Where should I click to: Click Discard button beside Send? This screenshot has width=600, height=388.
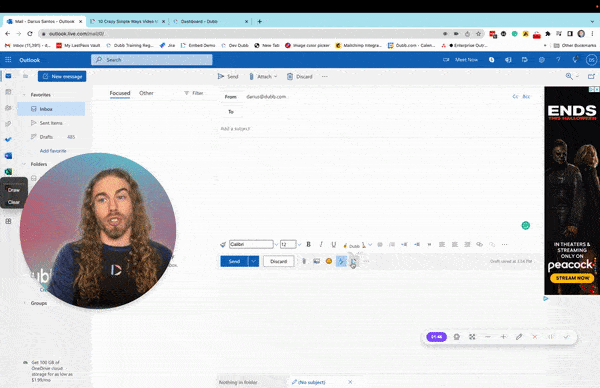tap(279, 261)
